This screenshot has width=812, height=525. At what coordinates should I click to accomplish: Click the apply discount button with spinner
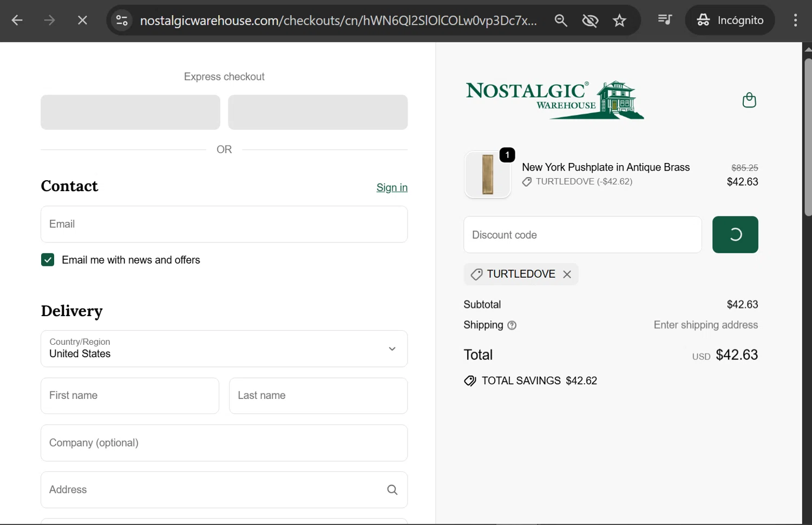(x=735, y=235)
